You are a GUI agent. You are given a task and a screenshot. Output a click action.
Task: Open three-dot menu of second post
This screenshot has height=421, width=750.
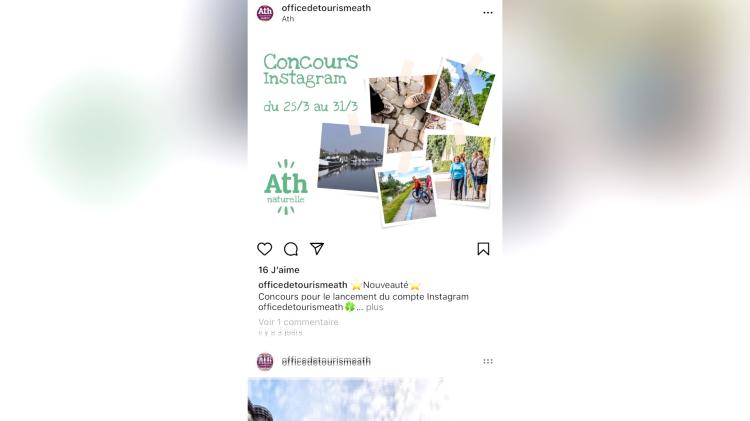(x=488, y=361)
